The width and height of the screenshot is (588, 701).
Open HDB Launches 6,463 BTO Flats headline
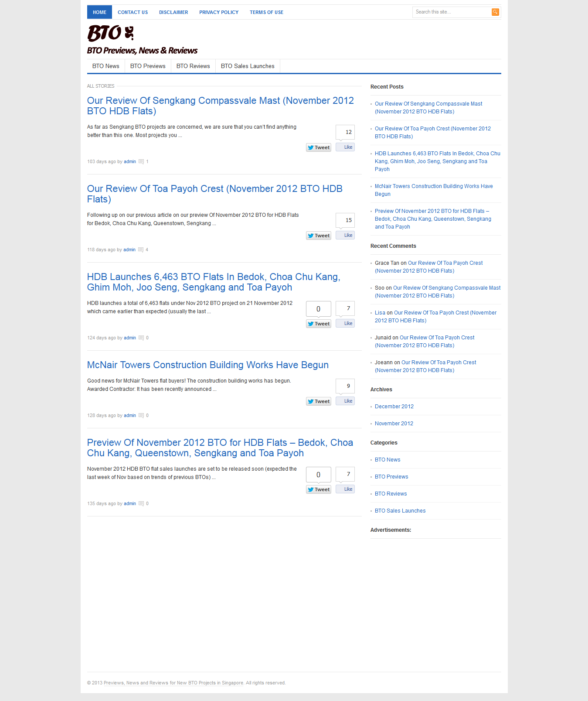pyautogui.click(x=214, y=282)
